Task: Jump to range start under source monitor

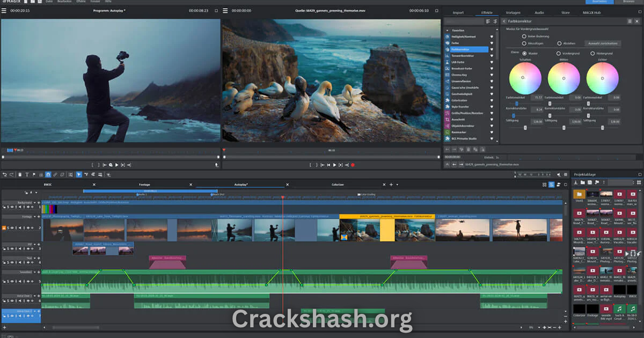Action: pyautogui.click(x=323, y=165)
